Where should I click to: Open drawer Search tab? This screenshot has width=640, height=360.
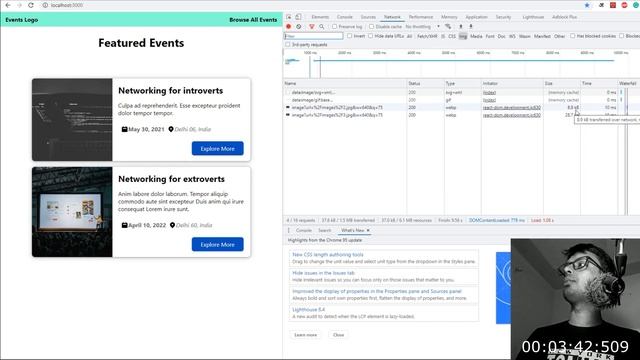coord(325,230)
